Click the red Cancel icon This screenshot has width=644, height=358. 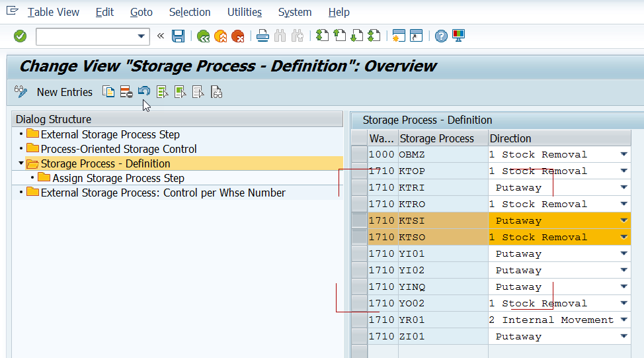[238, 36]
